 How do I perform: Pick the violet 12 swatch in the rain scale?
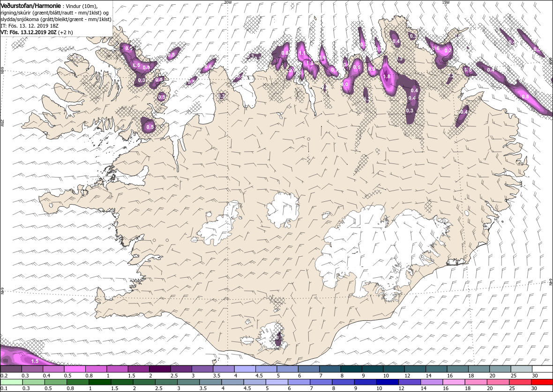tap(410, 382)
